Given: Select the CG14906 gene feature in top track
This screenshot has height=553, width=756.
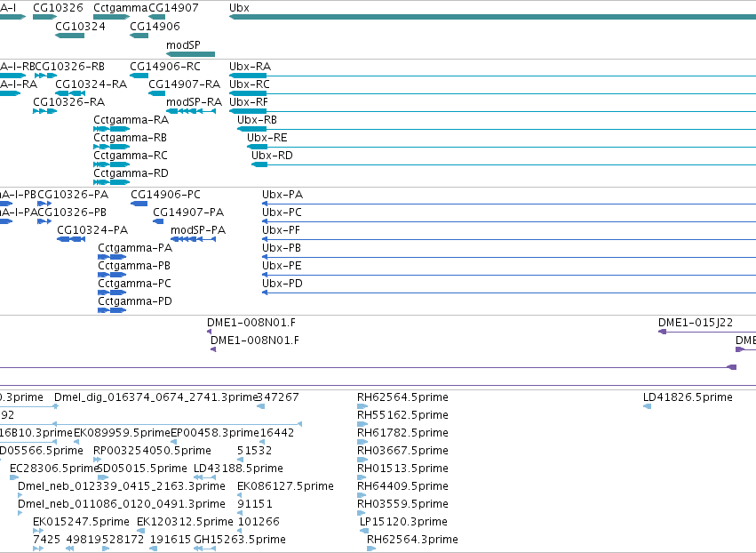Looking at the screenshot, I should (x=139, y=36).
